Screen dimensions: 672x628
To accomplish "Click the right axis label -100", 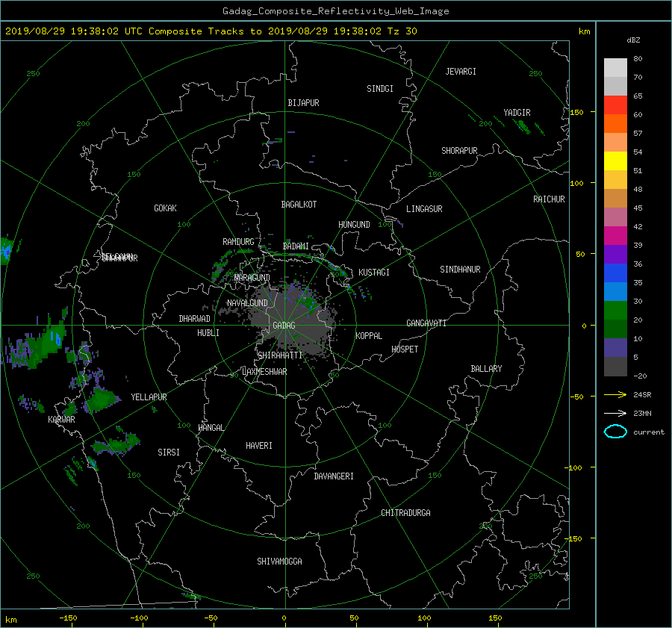I will point(574,467).
